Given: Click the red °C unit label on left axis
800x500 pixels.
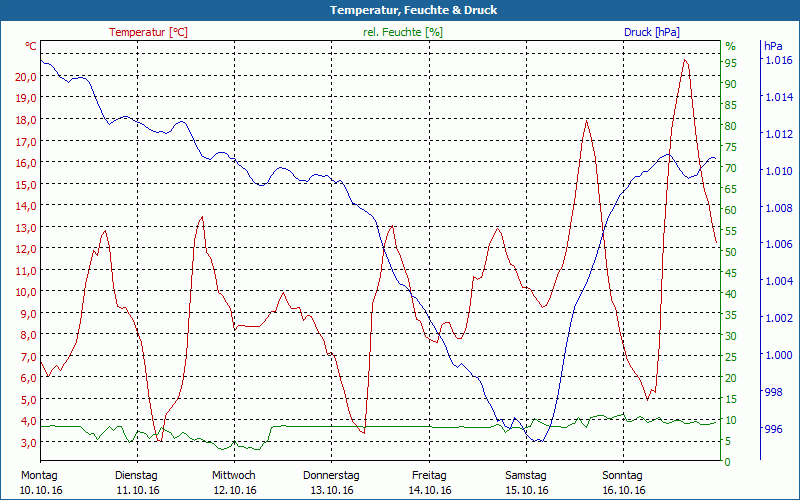Looking at the screenshot, I should [x=31, y=46].
